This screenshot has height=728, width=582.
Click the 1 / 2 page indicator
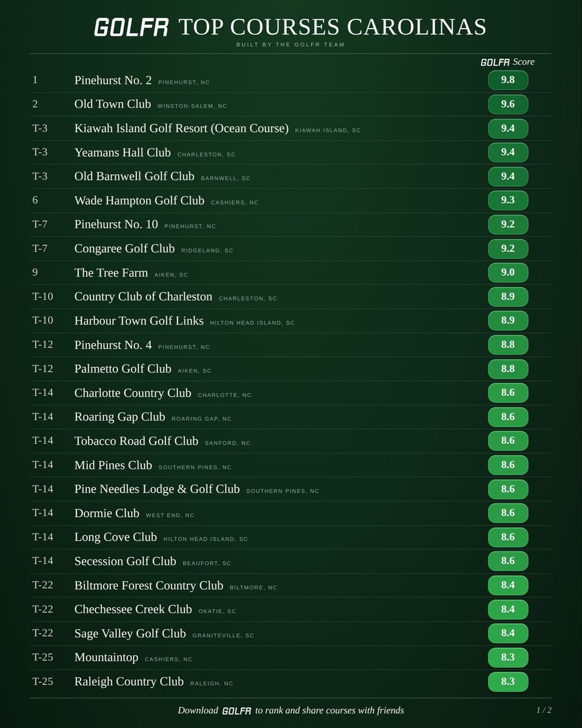[x=543, y=710]
